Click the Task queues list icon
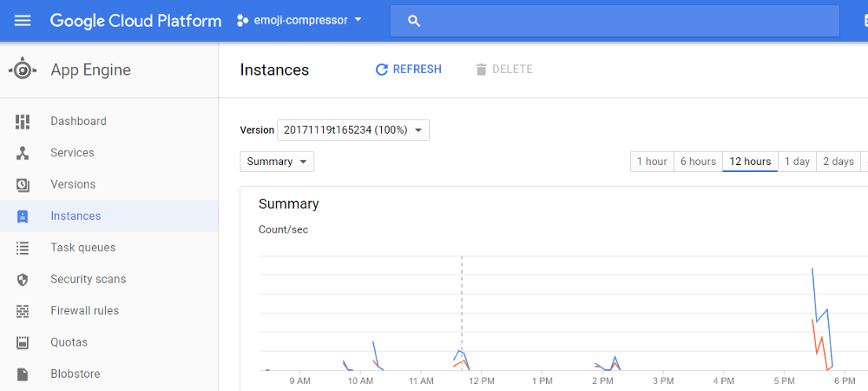This screenshot has height=391, width=868. click(23, 248)
